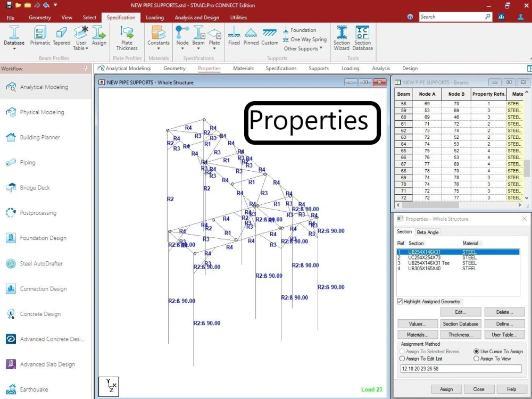This screenshot has height=399, width=532.
Task: Choose the Fixed support tool
Action: (234, 36)
